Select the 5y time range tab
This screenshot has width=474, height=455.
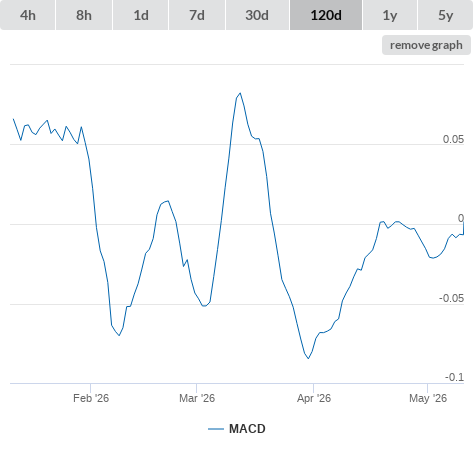(x=445, y=15)
